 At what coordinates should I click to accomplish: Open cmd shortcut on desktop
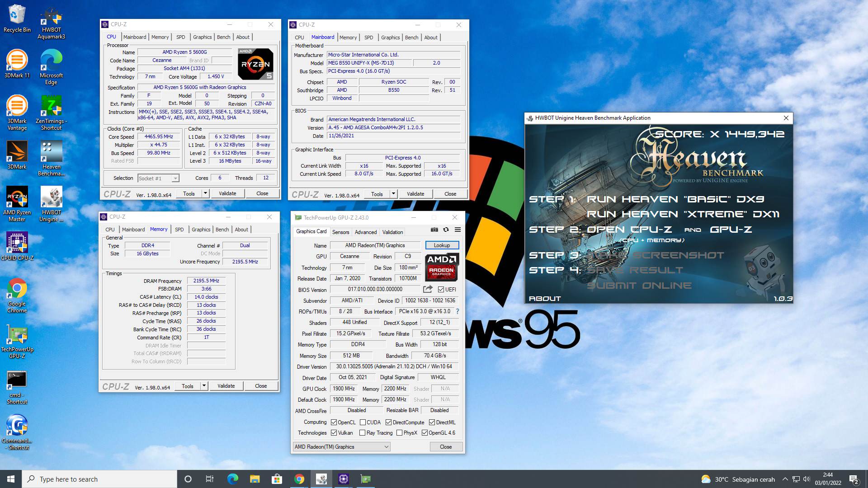pyautogui.click(x=17, y=387)
